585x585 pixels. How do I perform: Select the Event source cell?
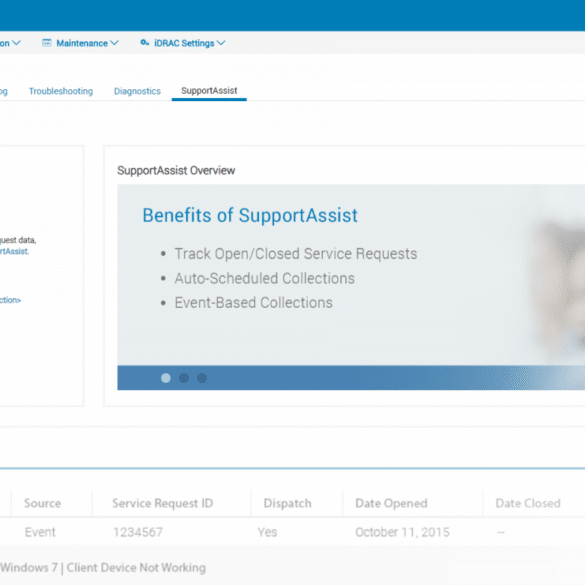pos(40,532)
